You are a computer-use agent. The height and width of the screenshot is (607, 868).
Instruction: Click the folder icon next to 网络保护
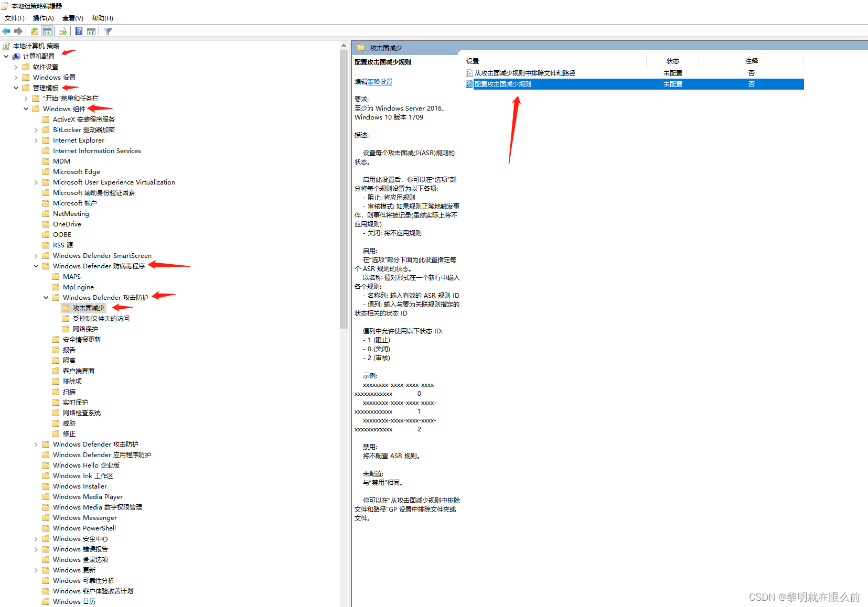66,329
